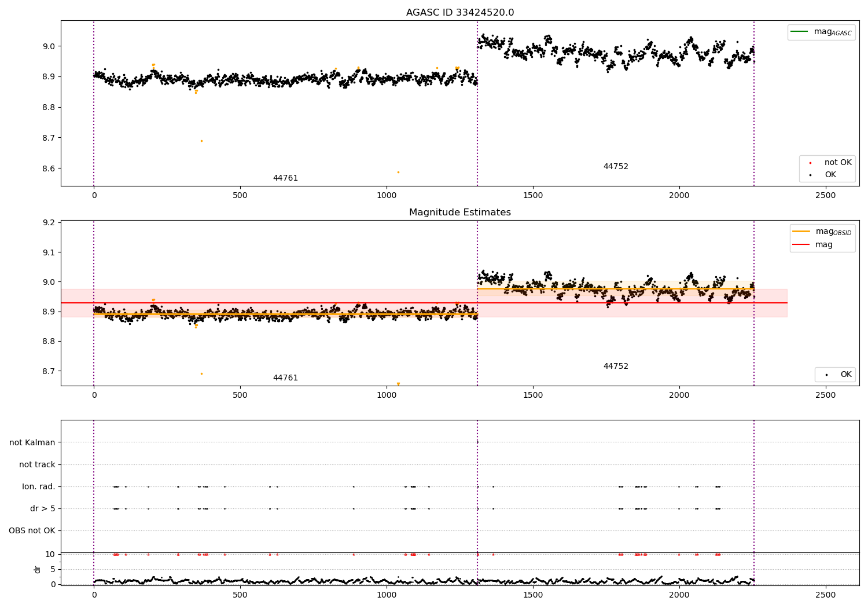Click the y-tick '8.8' in Magnitude Estimates plot

coord(50,342)
